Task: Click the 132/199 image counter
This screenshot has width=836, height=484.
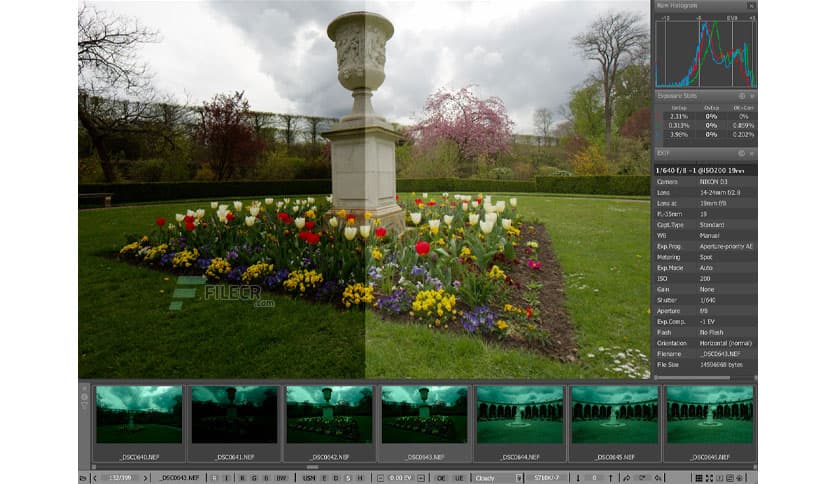Action: (120, 478)
